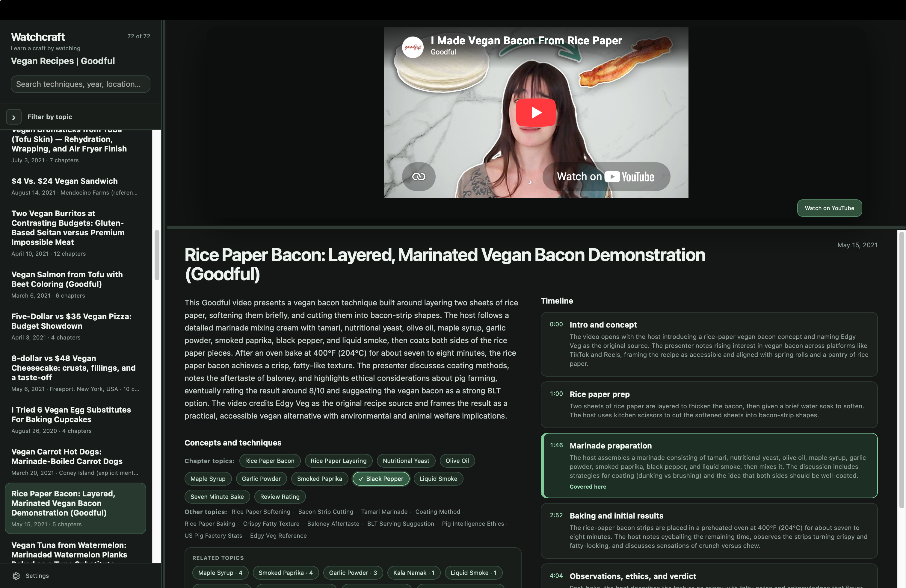Viewport: 906px width, 588px height.
Task: Select the Seven Minute Bake chip
Action: (x=217, y=496)
